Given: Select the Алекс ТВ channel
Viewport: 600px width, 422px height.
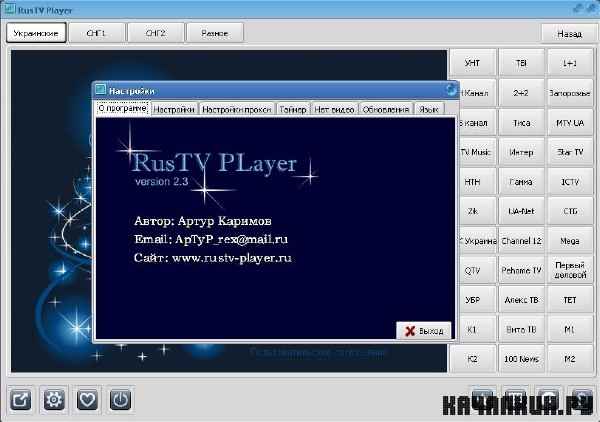Looking at the screenshot, I should (x=521, y=300).
